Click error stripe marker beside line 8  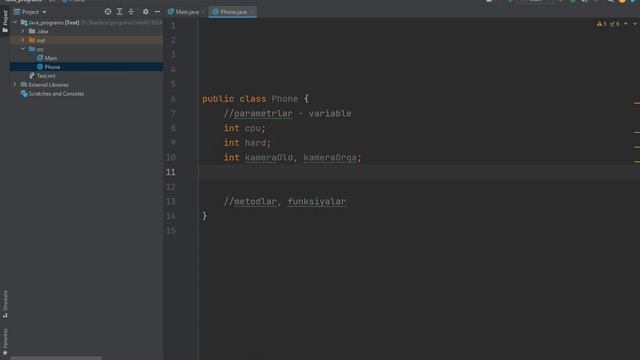tap(637, 132)
